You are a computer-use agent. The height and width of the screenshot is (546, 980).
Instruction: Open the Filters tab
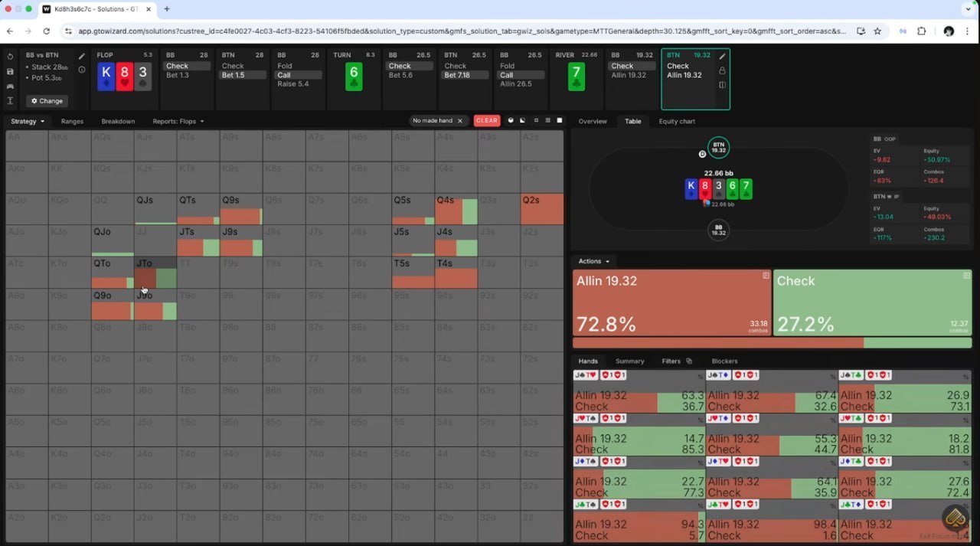[x=671, y=361]
